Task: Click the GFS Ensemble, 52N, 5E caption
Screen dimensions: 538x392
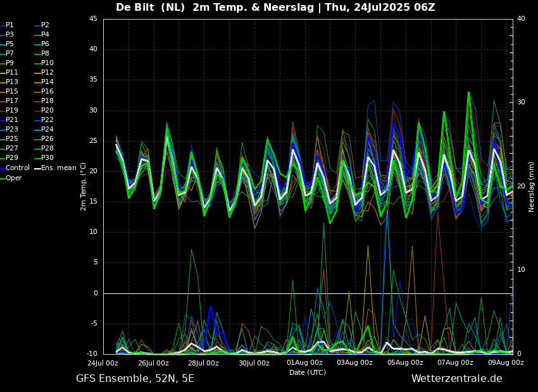Action: 135,379
